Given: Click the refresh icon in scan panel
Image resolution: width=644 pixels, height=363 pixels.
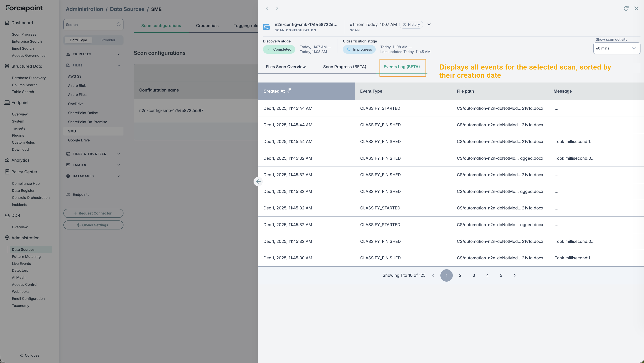Looking at the screenshot, I should (x=626, y=8).
